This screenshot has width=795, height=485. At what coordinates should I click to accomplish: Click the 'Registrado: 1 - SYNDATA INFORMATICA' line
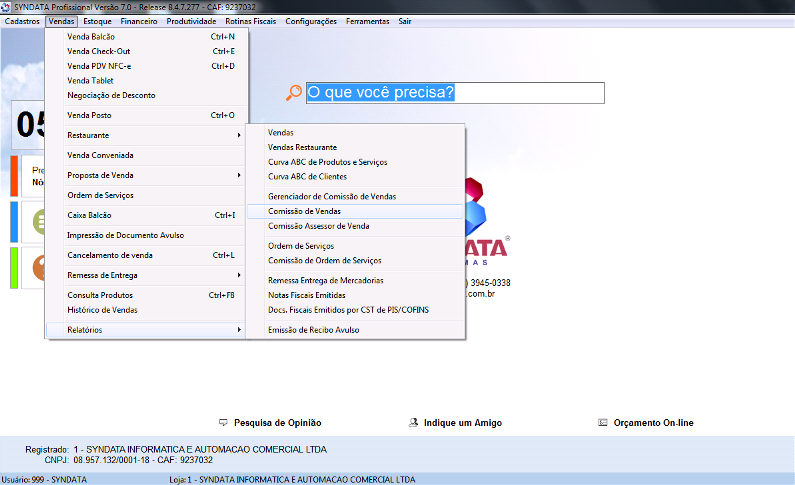pyautogui.click(x=176, y=450)
